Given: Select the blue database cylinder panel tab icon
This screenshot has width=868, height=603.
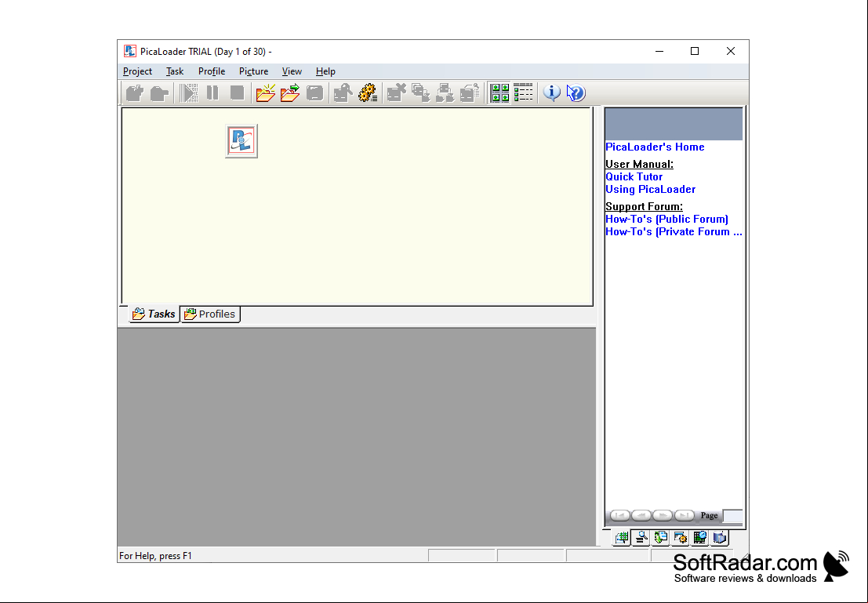Looking at the screenshot, I should click(720, 538).
